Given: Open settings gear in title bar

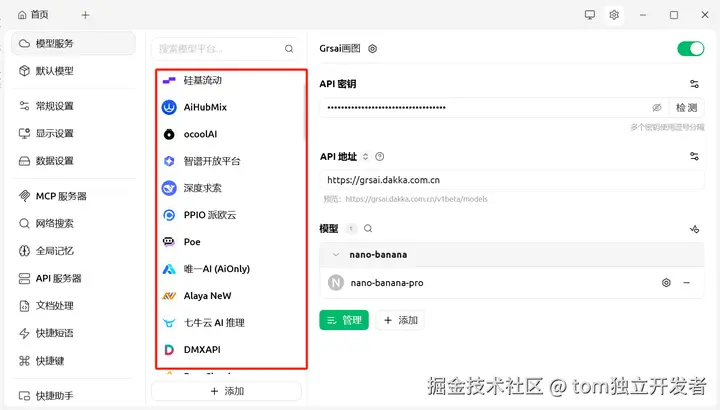Looking at the screenshot, I should point(614,15).
